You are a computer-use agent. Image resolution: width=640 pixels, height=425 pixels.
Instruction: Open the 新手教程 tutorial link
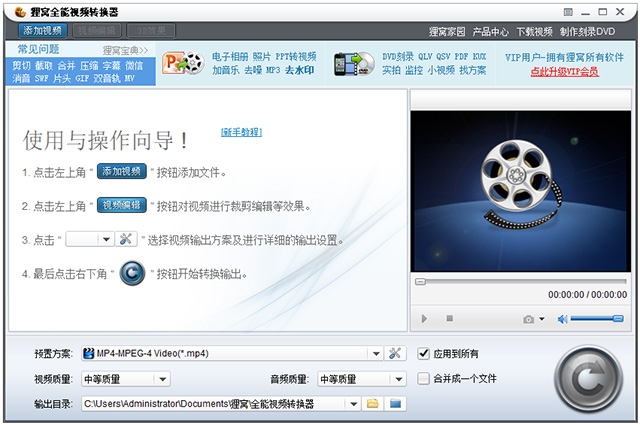(241, 132)
